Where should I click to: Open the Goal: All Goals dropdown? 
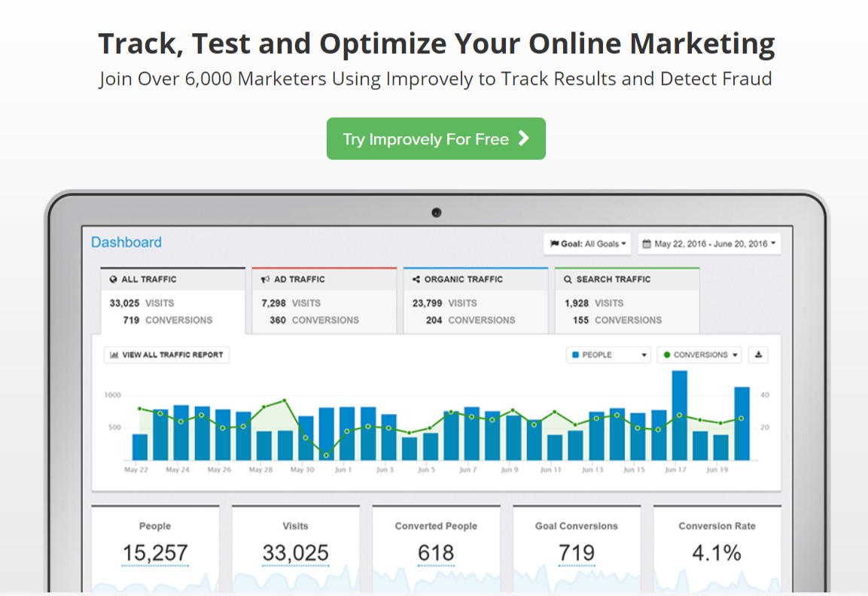tap(588, 244)
